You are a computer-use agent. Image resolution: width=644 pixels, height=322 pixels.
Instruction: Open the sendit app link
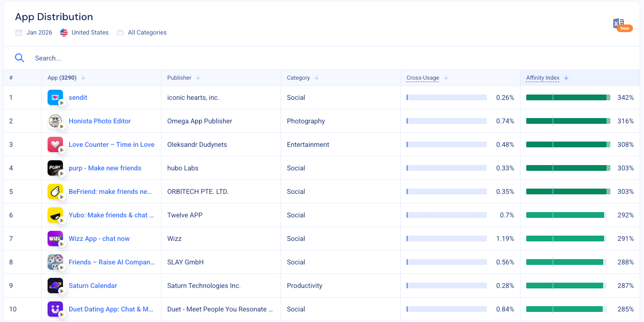tap(78, 97)
